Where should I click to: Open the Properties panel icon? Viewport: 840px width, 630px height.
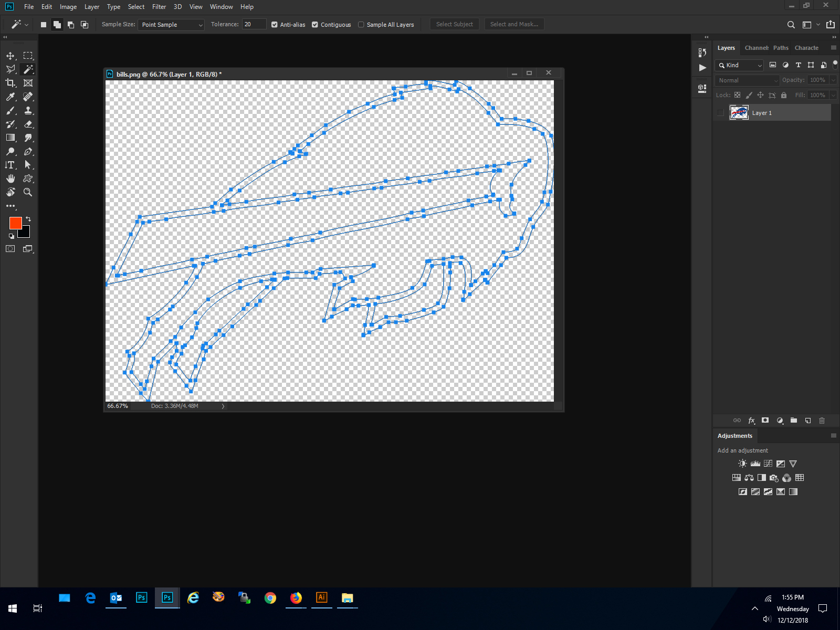click(702, 89)
